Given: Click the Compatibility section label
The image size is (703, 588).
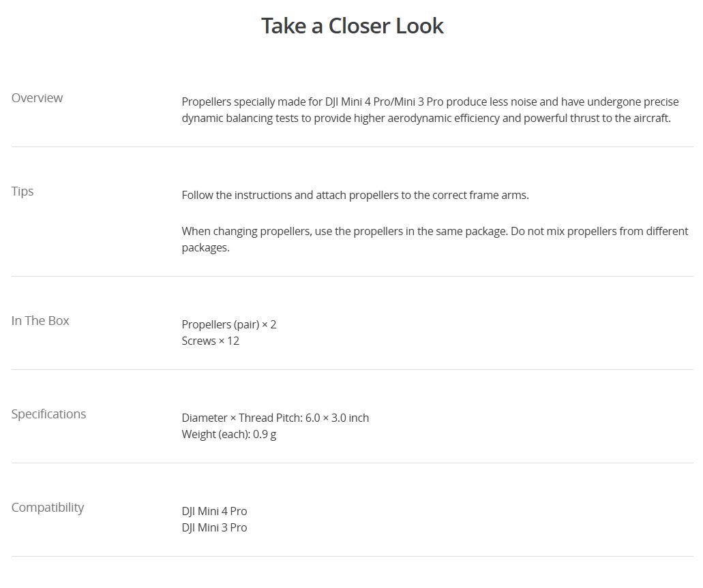Looking at the screenshot, I should pos(48,508).
